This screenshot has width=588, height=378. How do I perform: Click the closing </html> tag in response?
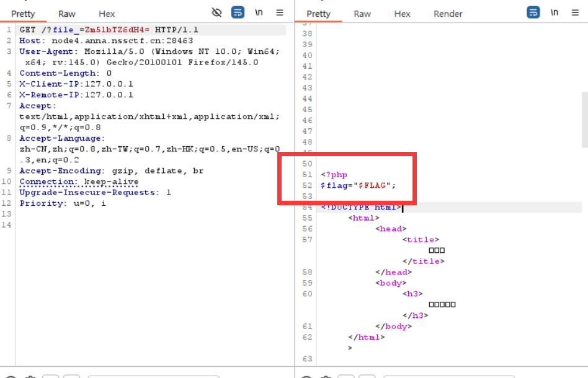pyautogui.click(x=367, y=338)
